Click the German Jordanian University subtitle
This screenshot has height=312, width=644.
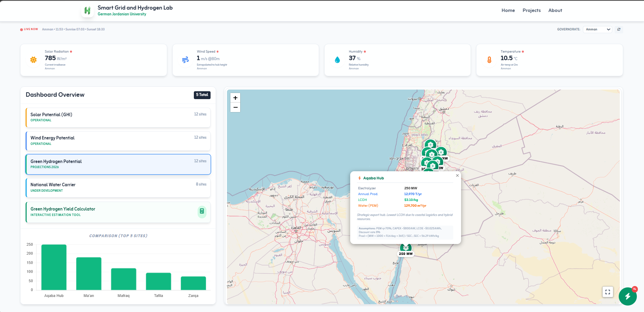point(122,14)
